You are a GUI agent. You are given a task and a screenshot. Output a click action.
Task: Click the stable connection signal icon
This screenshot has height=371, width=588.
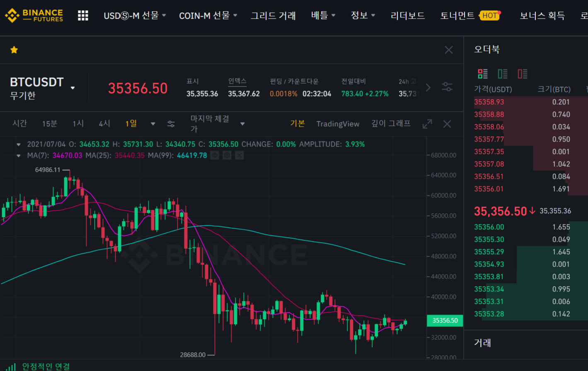pyautogui.click(x=12, y=366)
